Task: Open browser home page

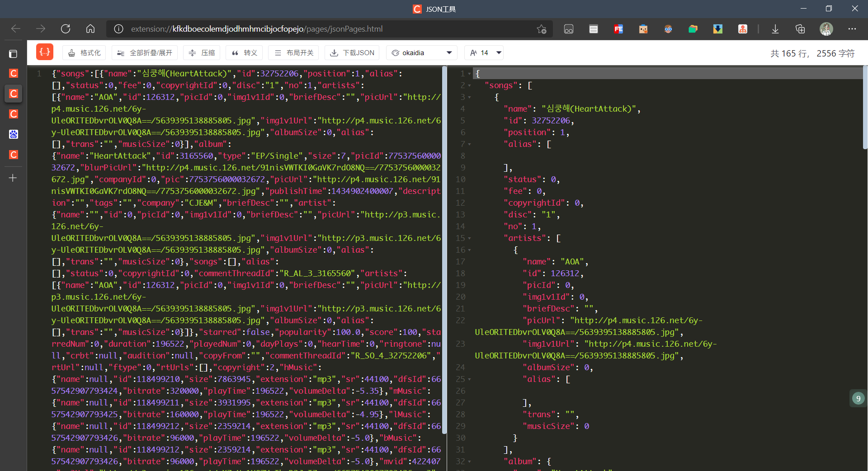Action: pyautogui.click(x=90, y=29)
